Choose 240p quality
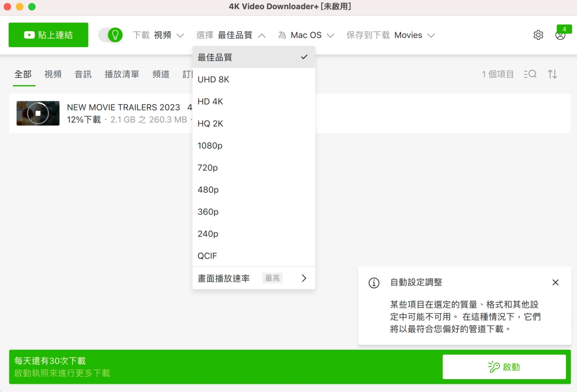Image resolution: width=577 pixels, height=392 pixels. tap(254, 234)
